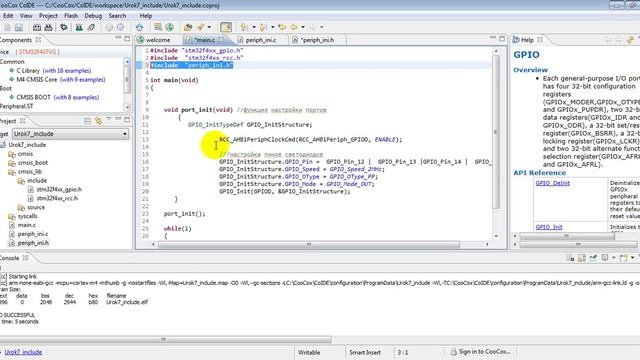Switch to the welcome editor tab
Screen dimensions: 640x360
pos(154,40)
